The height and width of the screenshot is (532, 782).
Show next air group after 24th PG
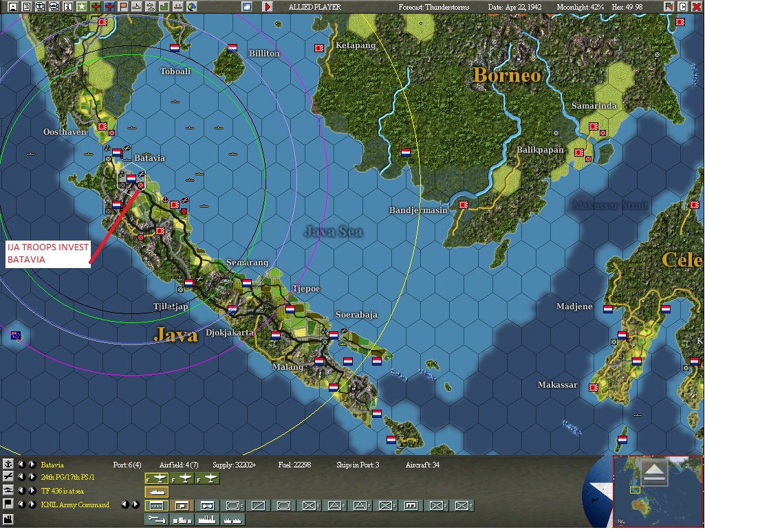click(32, 477)
